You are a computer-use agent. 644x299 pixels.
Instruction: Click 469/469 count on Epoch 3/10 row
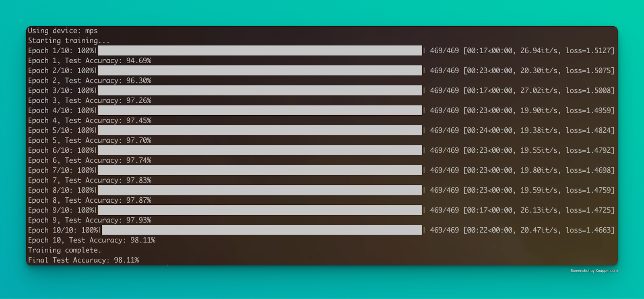click(x=444, y=90)
